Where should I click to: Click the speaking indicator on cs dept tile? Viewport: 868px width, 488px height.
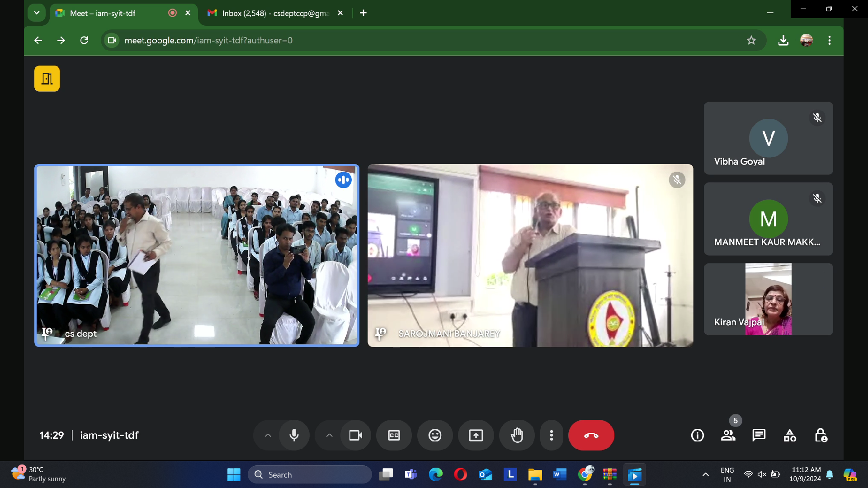[343, 180]
